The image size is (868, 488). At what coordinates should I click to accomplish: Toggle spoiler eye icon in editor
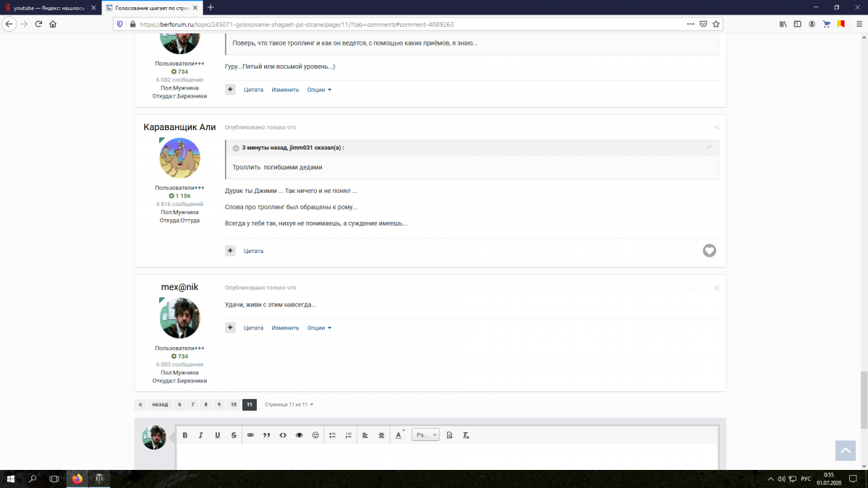click(299, 435)
